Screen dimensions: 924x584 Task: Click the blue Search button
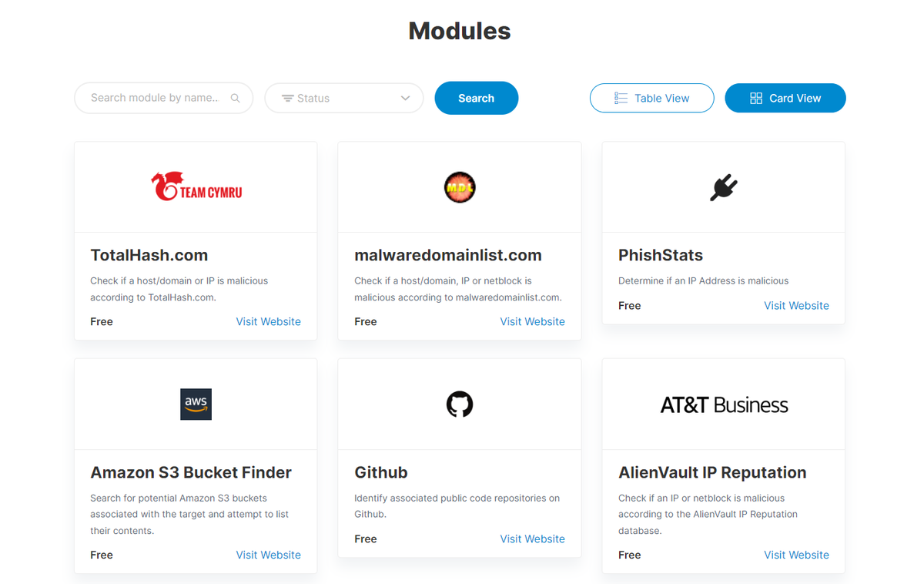click(476, 98)
